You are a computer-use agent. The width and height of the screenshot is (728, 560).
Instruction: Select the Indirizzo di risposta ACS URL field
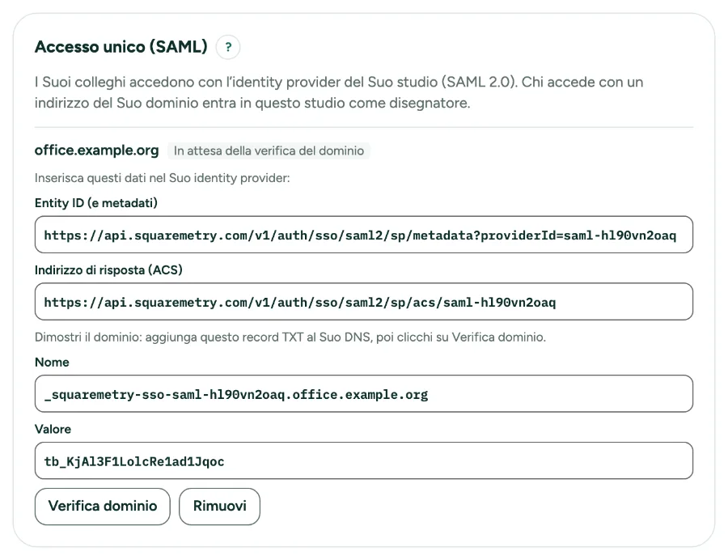[x=364, y=301]
